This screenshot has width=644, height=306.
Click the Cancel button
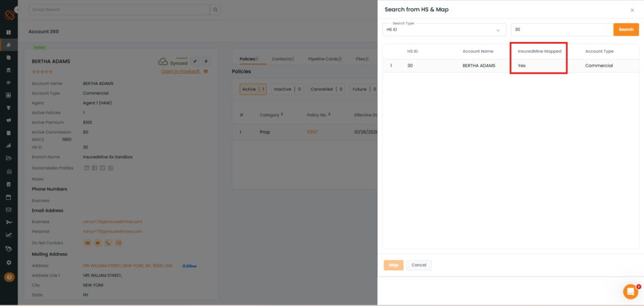tap(419, 265)
